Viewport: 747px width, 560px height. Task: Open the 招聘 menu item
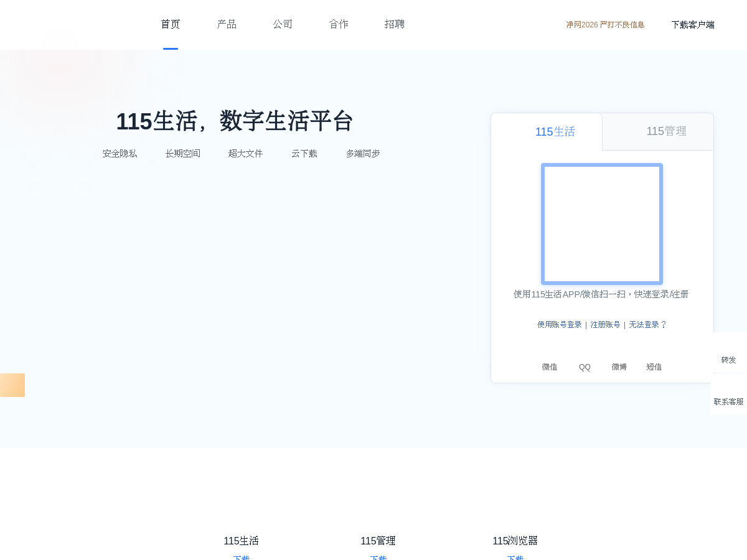(x=395, y=24)
